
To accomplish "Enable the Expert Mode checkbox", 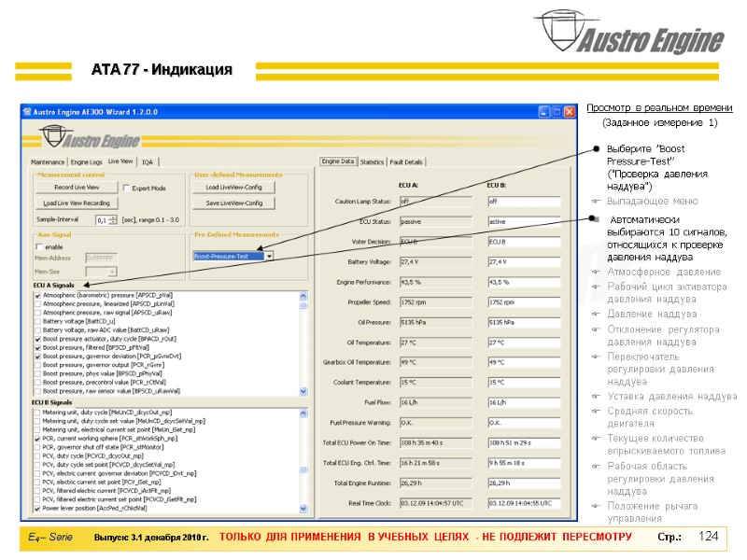I will (126, 189).
